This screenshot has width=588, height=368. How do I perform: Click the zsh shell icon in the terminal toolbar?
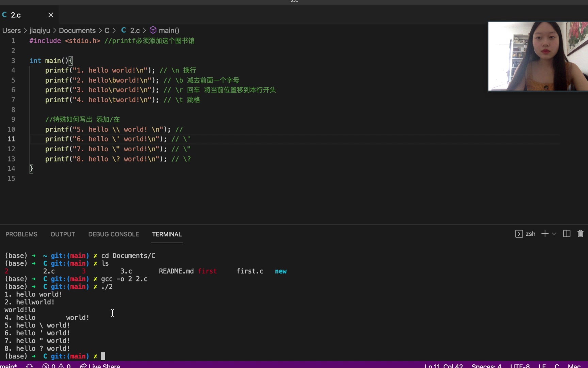point(519,234)
